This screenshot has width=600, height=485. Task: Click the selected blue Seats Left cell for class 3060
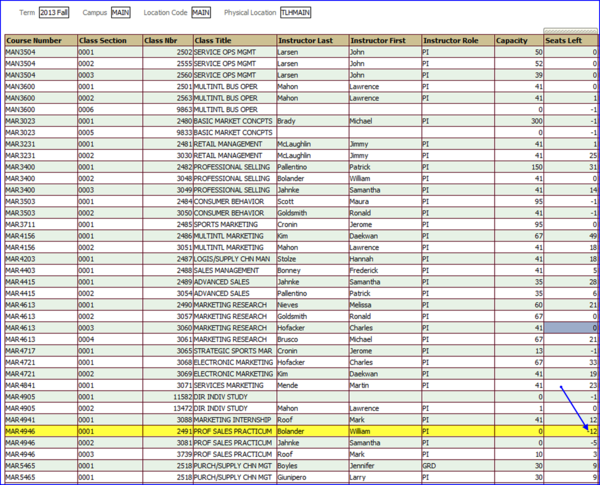571,328
